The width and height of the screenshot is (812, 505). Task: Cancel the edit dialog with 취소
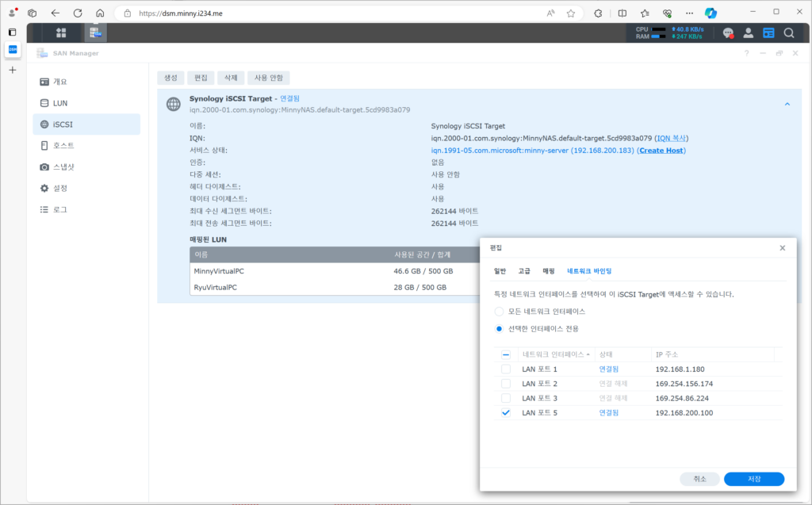coord(699,479)
